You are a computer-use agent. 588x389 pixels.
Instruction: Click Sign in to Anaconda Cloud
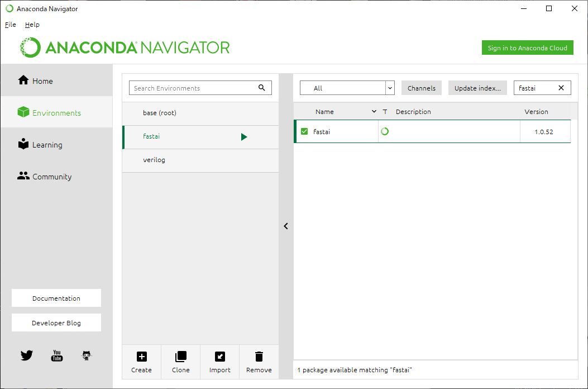[x=527, y=48]
